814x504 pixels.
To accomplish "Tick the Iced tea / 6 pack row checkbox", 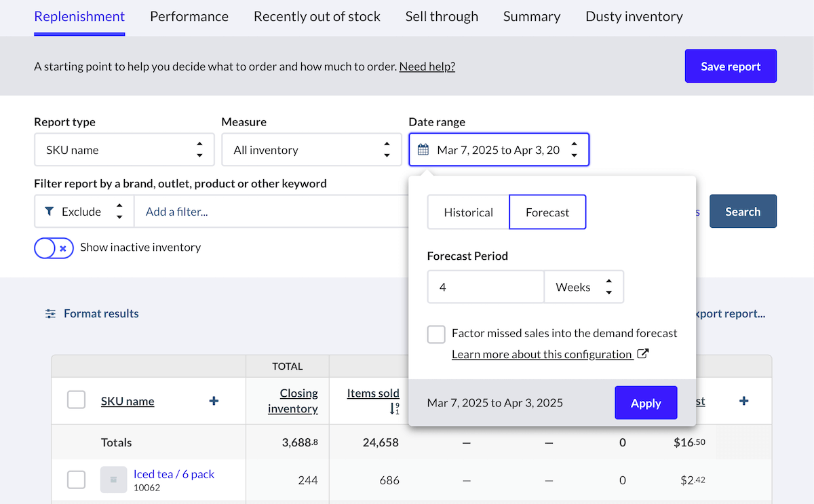I will [x=77, y=480].
